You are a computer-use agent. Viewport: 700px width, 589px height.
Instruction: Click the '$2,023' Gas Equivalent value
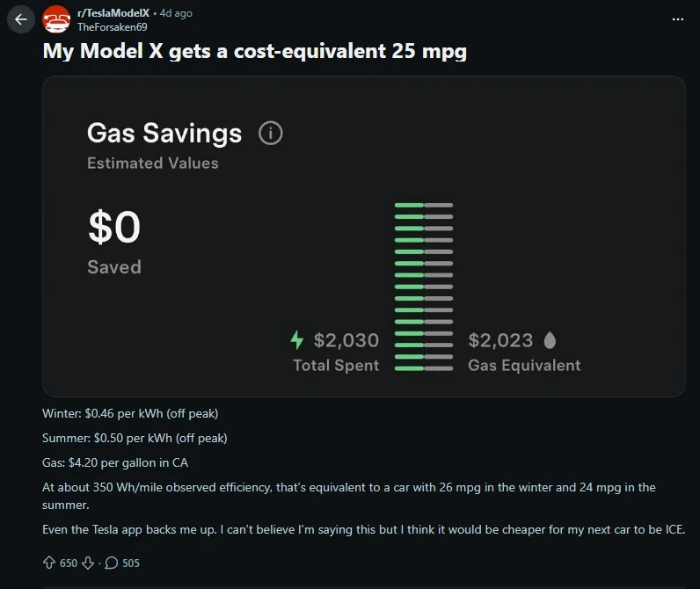(x=500, y=340)
